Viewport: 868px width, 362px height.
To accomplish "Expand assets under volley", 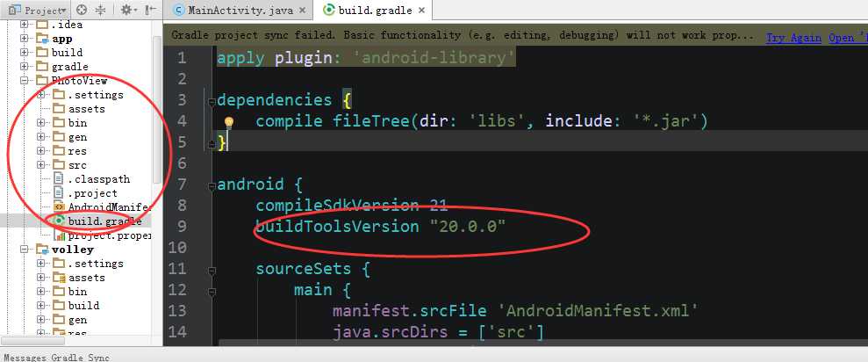I will (x=41, y=277).
